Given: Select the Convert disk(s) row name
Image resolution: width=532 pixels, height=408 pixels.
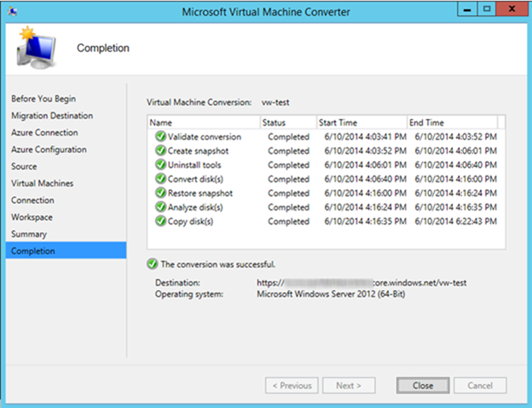Looking at the screenshot, I should click(195, 179).
